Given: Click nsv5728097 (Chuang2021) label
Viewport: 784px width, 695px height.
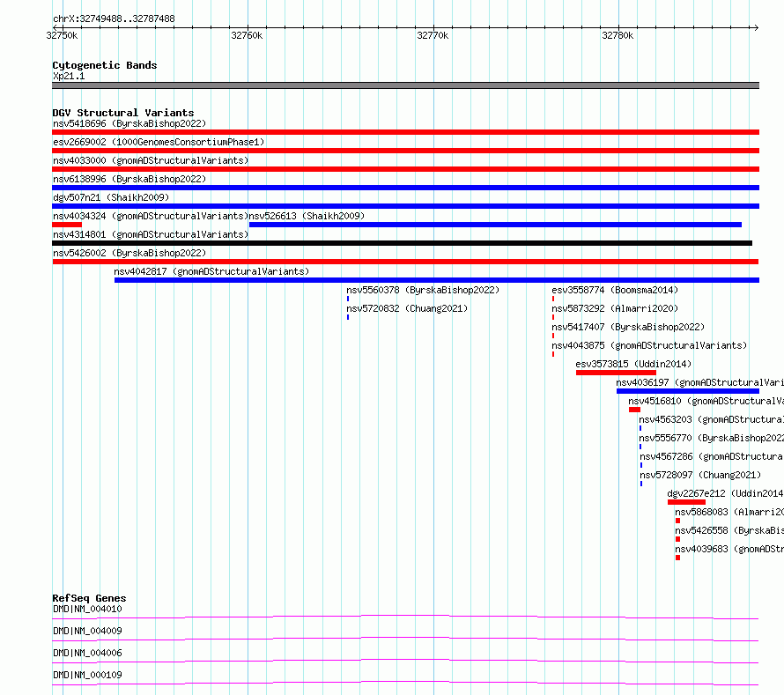Looking at the screenshot, I should (700, 475).
